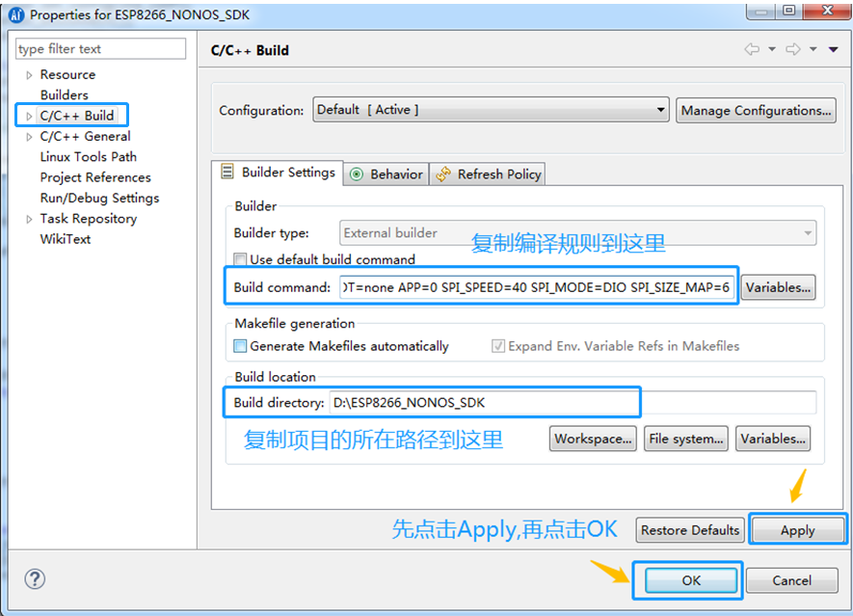Click the Cancel button
This screenshot has height=616, width=853.
point(791,580)
